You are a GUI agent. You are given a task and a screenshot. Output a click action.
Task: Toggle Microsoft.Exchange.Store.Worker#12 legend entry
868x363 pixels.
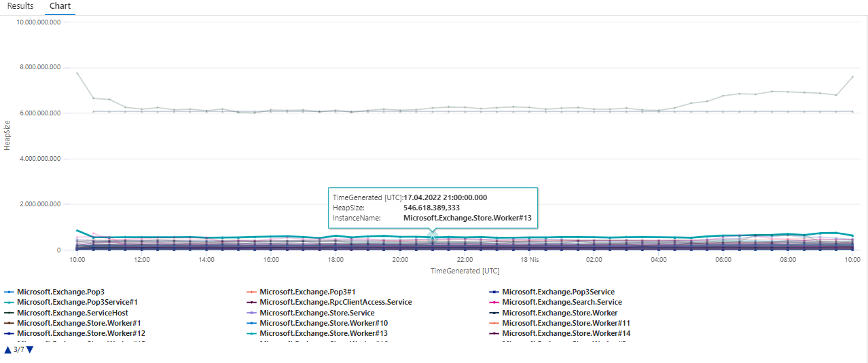(74, 333)
